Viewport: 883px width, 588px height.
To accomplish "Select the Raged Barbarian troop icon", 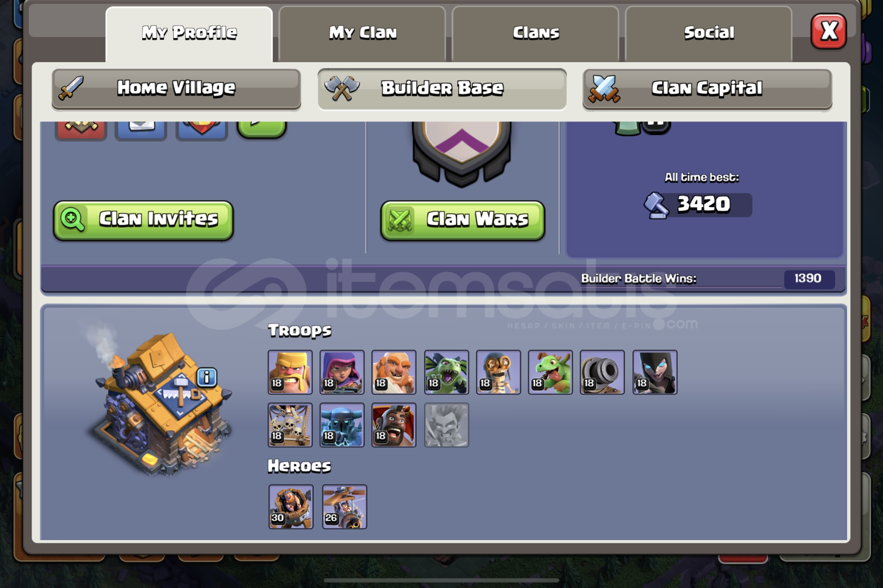I will tap(290, 372).
